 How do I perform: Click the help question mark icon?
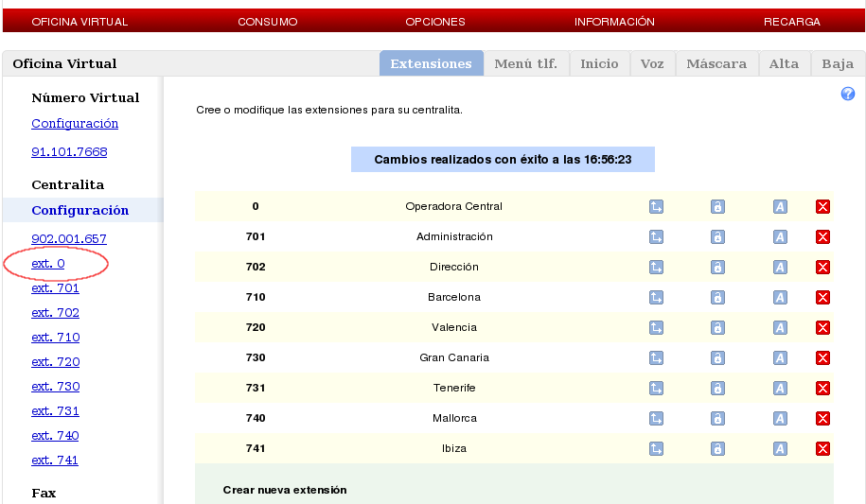848,95
